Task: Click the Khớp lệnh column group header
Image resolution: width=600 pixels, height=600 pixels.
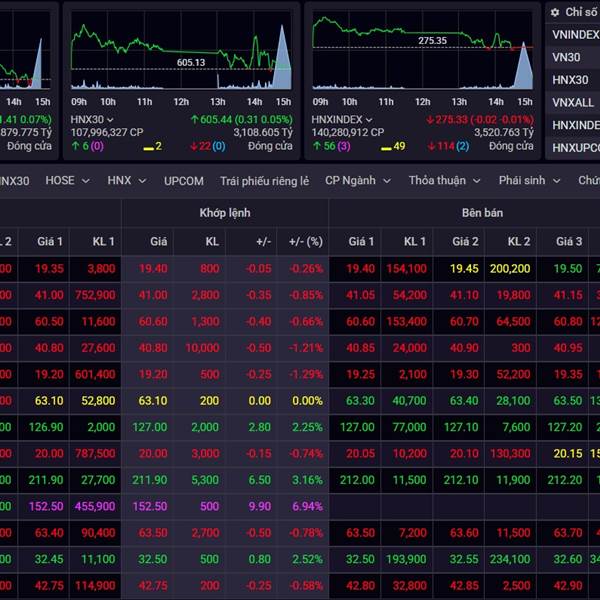Action: (225, 213)
